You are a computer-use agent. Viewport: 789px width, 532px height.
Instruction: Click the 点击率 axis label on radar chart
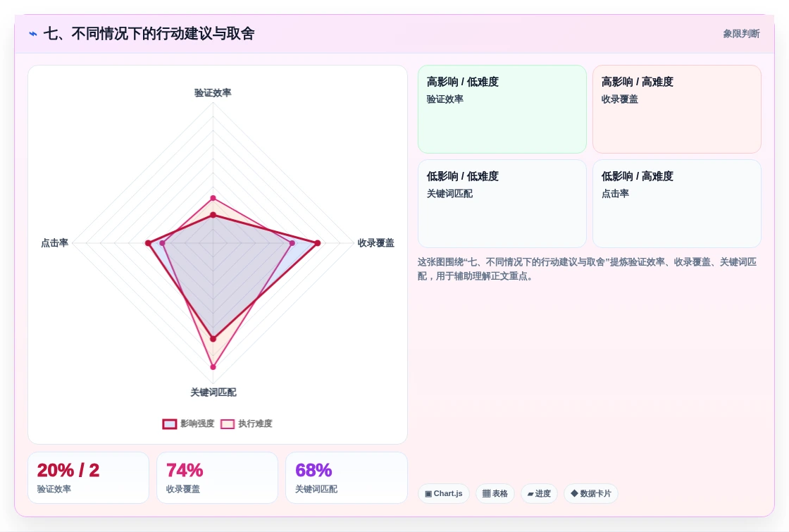click(x=54, y=243)
